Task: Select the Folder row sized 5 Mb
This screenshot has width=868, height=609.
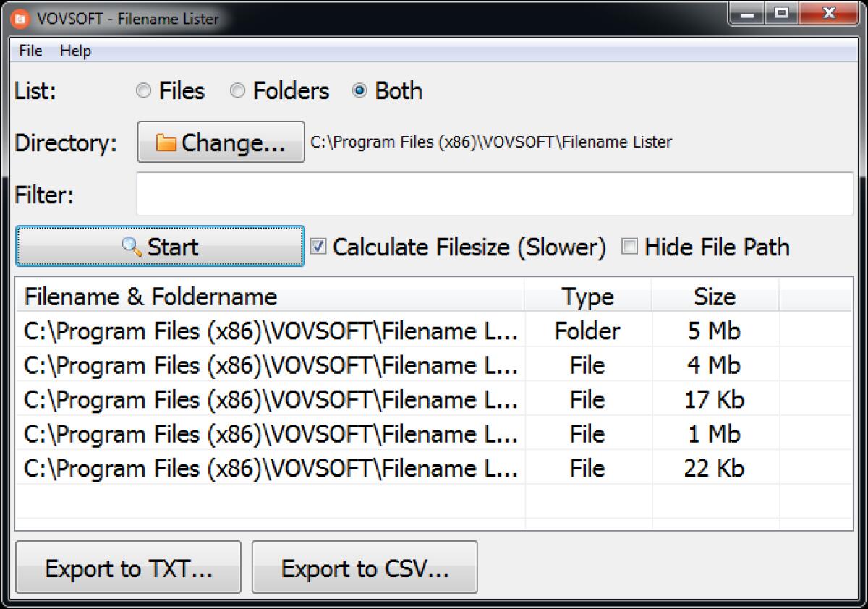Action: coord(289,331)
